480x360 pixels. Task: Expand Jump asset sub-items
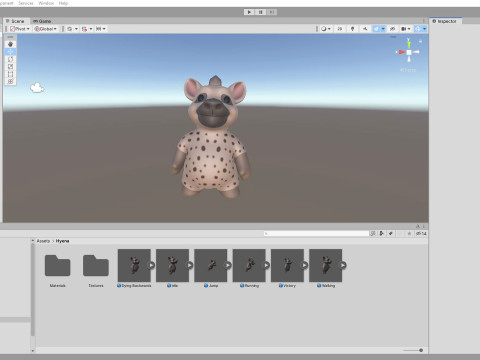(228, 265)
